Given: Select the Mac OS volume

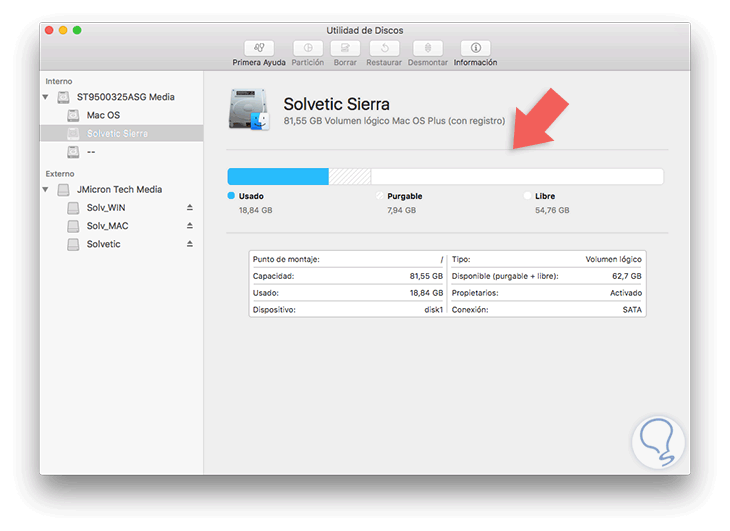Looking at the screenshot, I should click(122, 115).
